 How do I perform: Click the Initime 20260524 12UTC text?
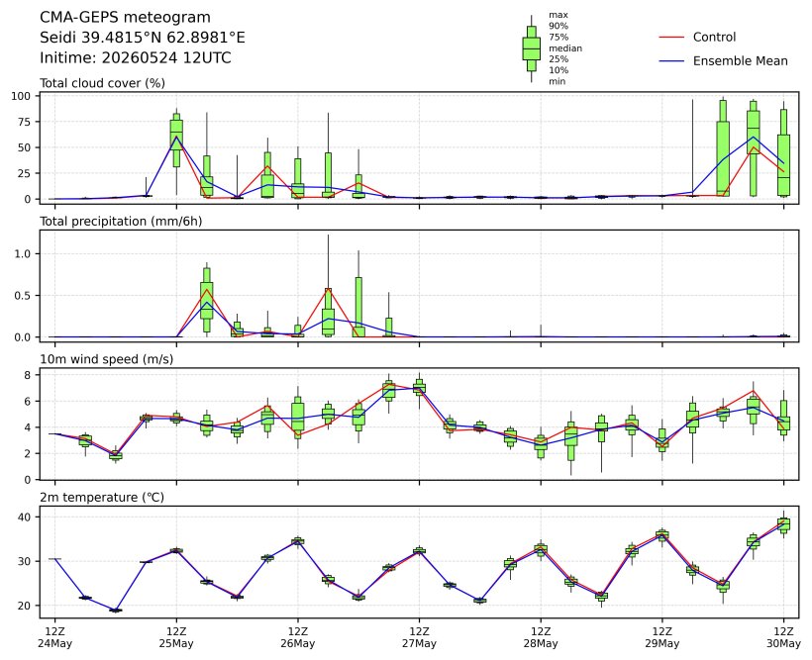coord(136,57)
